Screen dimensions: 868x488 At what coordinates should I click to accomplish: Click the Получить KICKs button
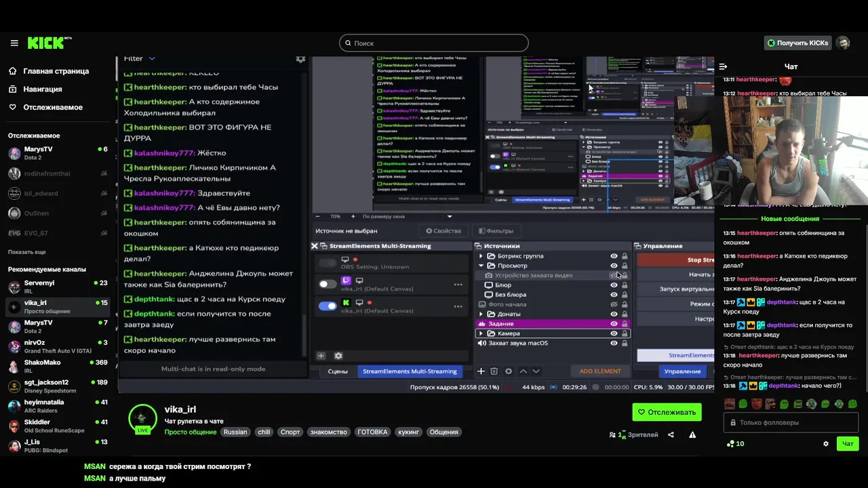tap(797, 43)
